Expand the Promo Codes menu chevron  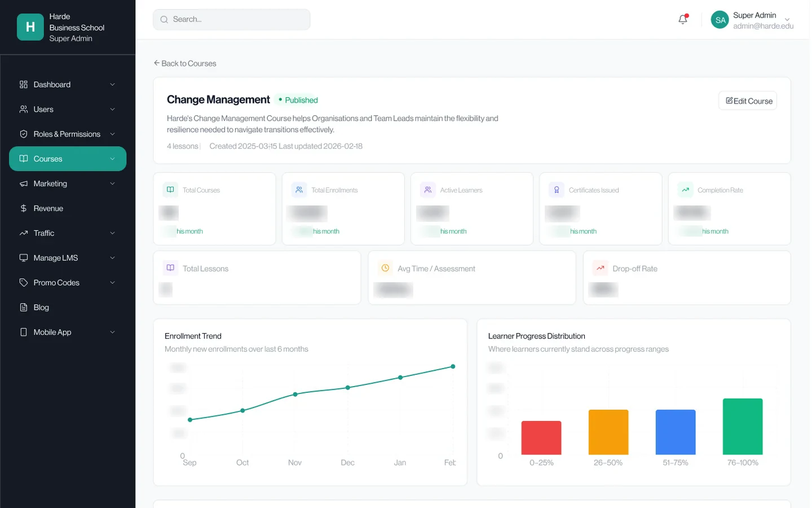click(x=112, y=283)
